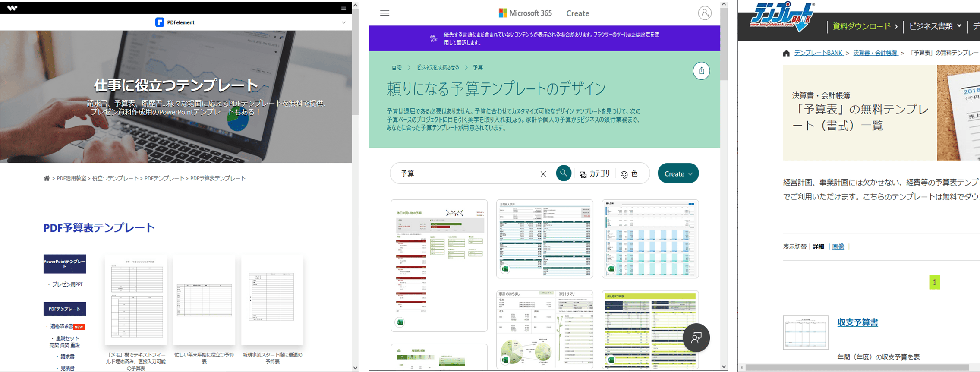Open PDF活用教室 breadcrumb link

[72, 178]
